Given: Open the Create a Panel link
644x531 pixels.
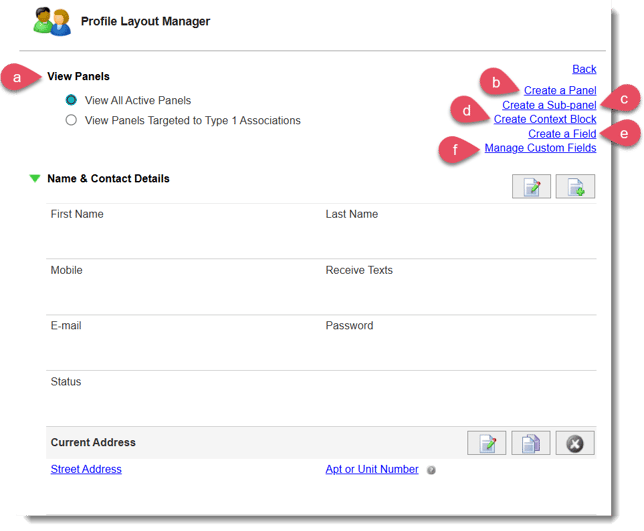Looking at the screenshot, I should point(559,90).
